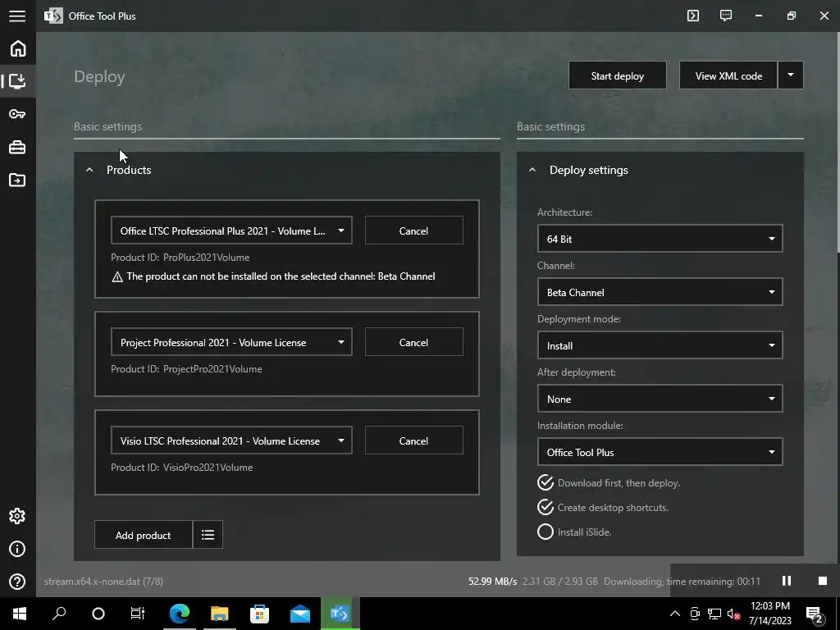Open the feedback chat icon in title bar
The height and width of the screenshot is (630, 840).
pos(726,16)
